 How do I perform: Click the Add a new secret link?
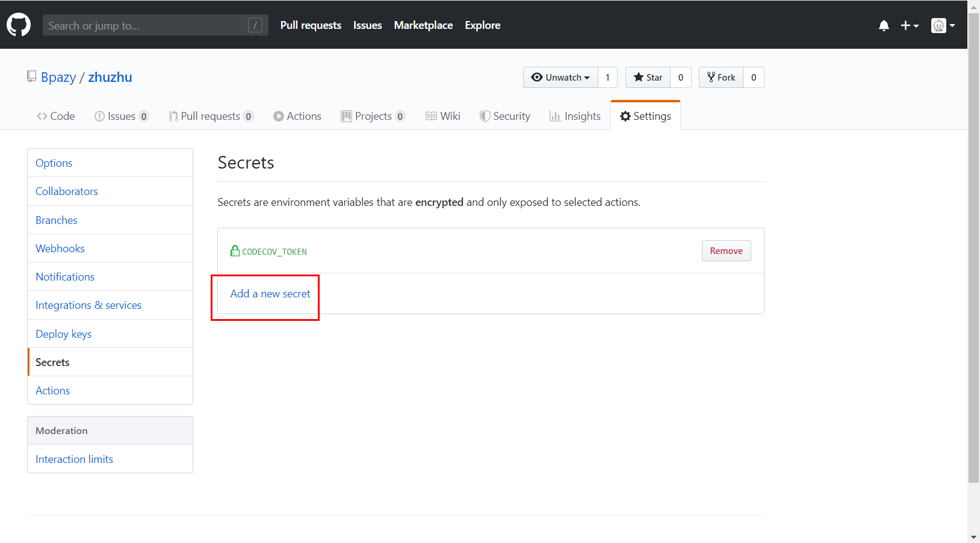[270, 293]
